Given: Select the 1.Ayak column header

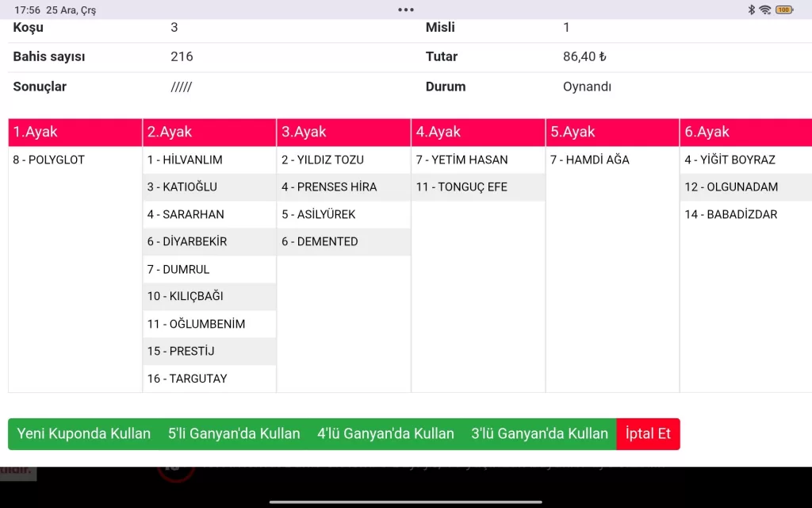Looking at the screenshot, I should pyautogui.click(x=75, y=133).
